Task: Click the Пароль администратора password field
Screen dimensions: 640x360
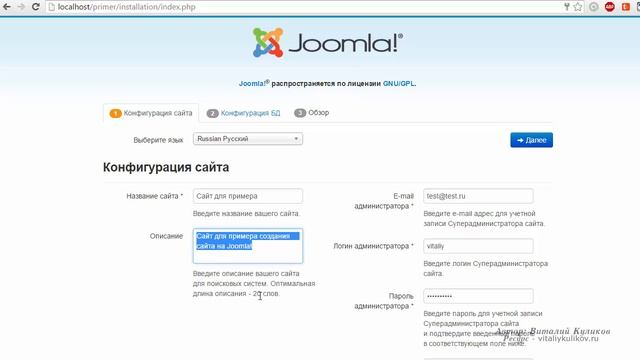Action: point(478,296)
